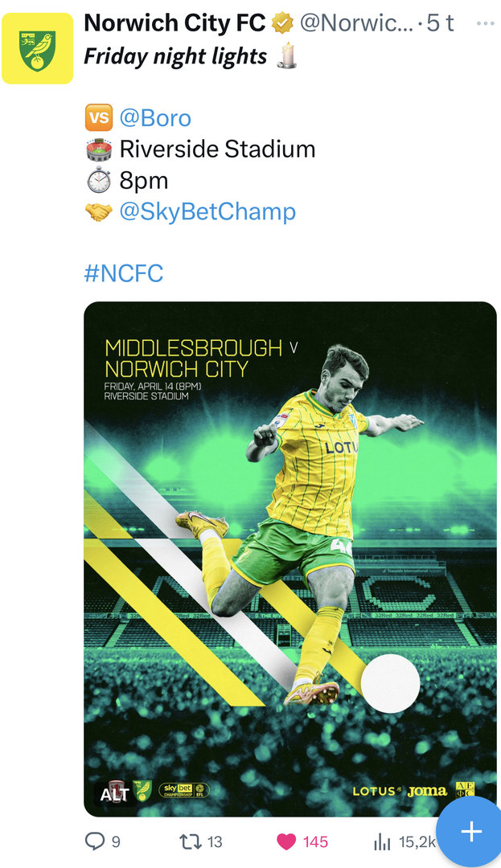Viewport: 501px width, 868px height.
Task: Click the 15,2k views count
Action: click(x=417, y=841)
